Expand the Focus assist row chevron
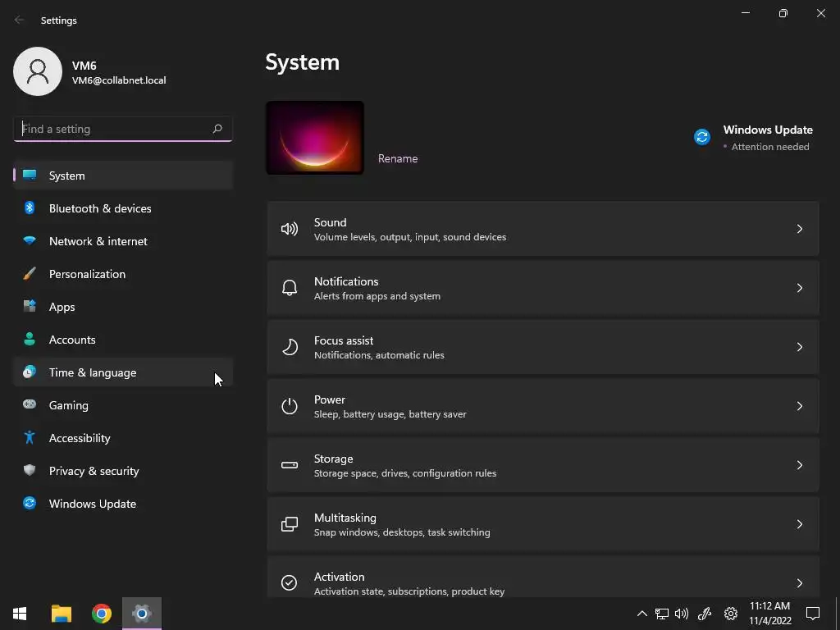The width and height of the screenshot is (840, 630). point(799,347)
